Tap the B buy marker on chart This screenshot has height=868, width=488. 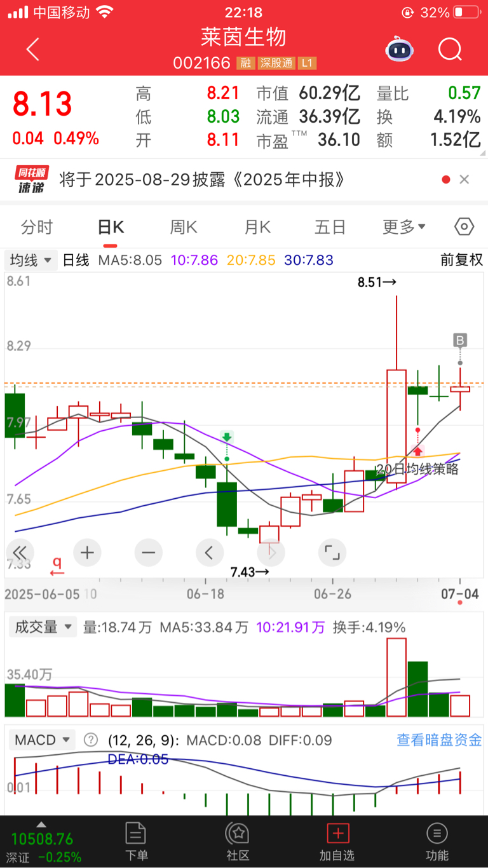[460, 340]
